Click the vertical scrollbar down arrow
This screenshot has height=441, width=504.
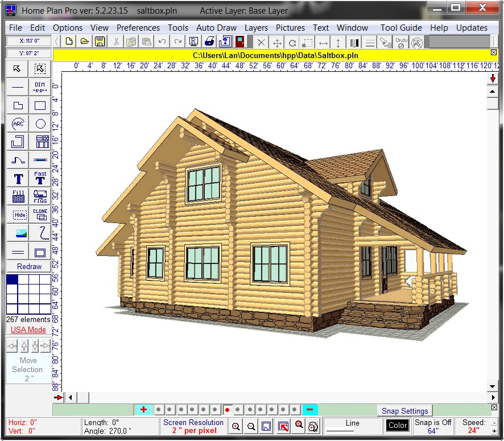point(493,386)
